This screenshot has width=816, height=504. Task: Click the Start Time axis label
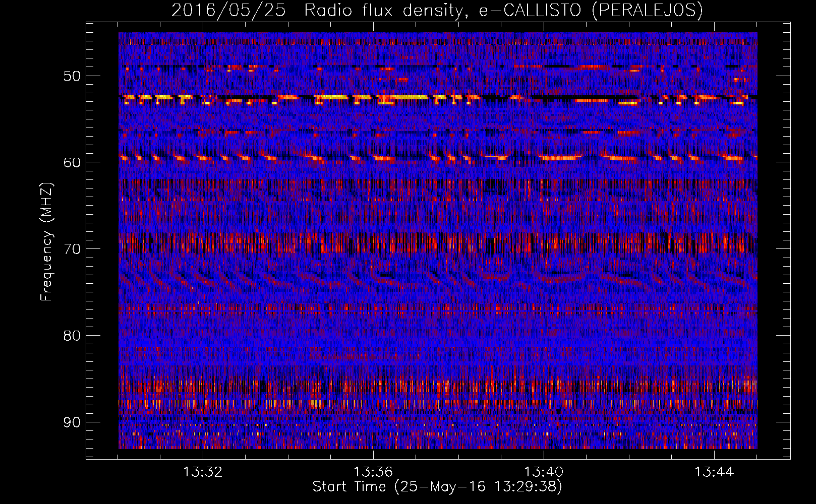point(437,487)
